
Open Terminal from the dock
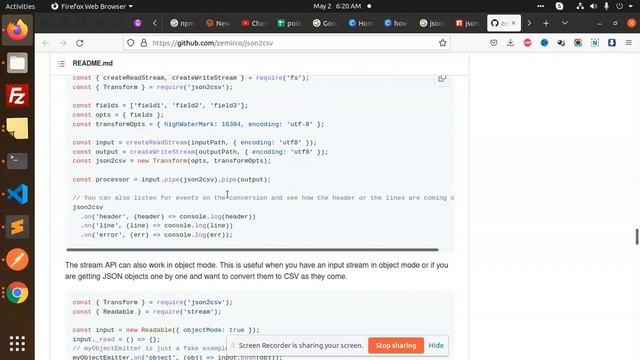click(x=17, y=161)
